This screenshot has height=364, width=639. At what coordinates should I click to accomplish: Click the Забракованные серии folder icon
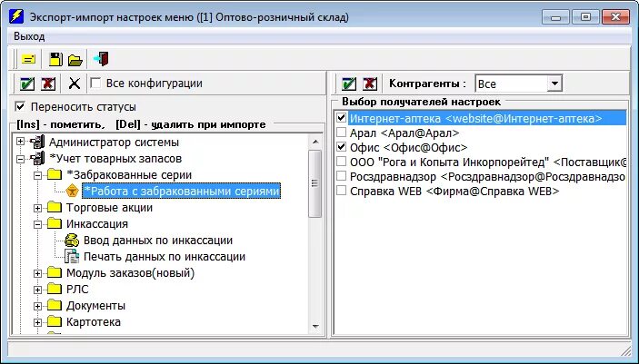(x=55, y=175)
